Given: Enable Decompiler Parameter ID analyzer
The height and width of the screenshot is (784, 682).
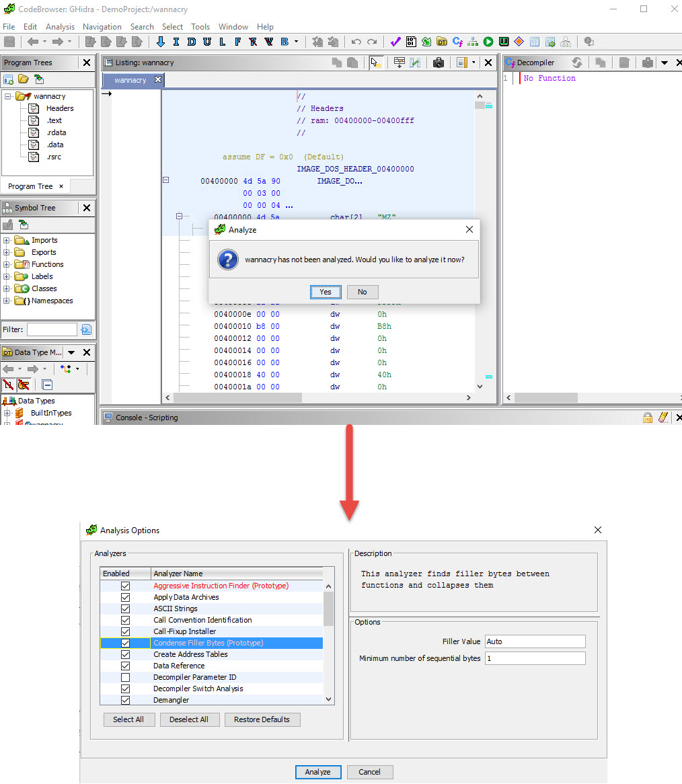Looking at the screenshot, I should click(126, 678).
